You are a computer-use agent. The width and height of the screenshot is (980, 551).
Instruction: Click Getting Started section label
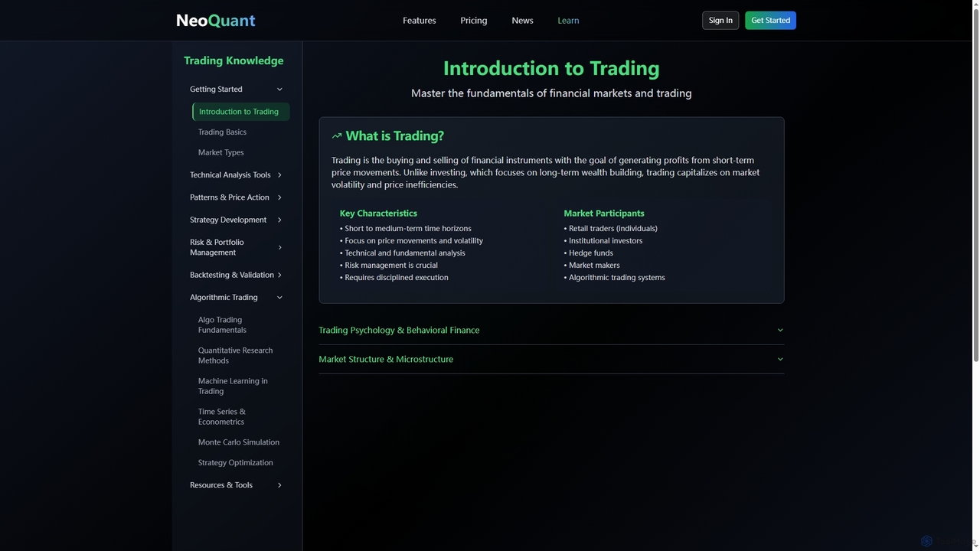point(216,90)
